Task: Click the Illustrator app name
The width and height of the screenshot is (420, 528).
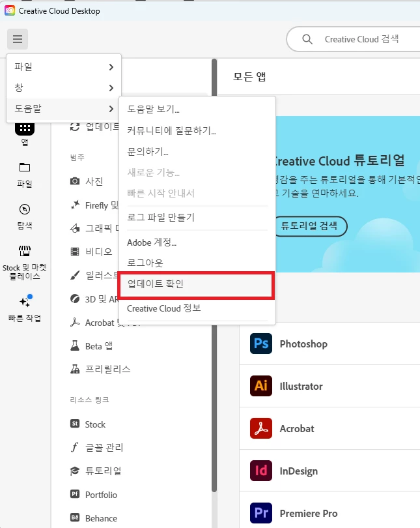Action: coord(301,387)
